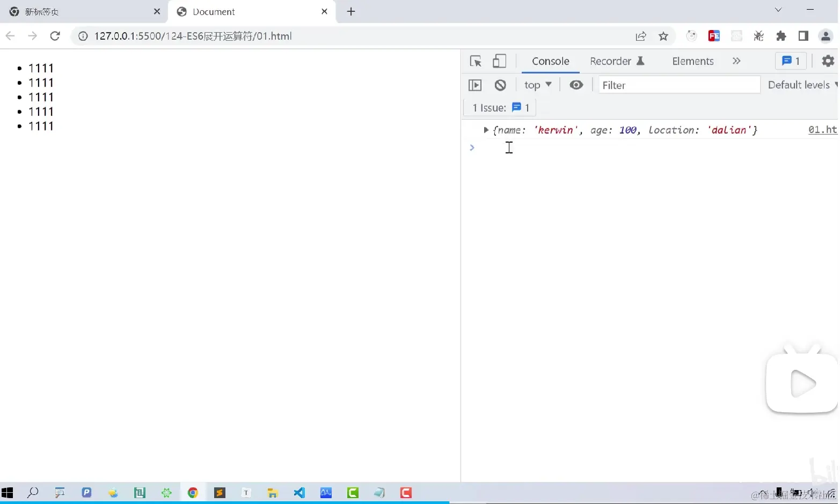Expand the logged object with name 'kerwin'

[x=486, y=130]
